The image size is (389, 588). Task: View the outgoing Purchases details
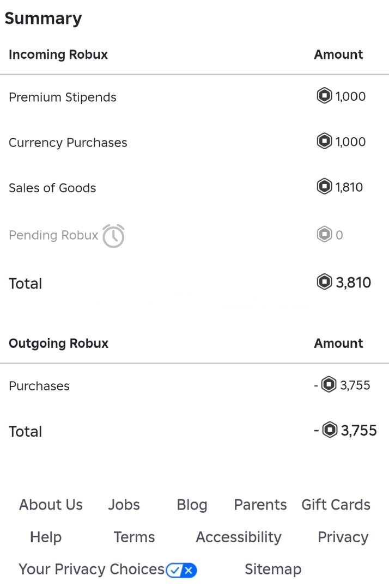[39, 386]
